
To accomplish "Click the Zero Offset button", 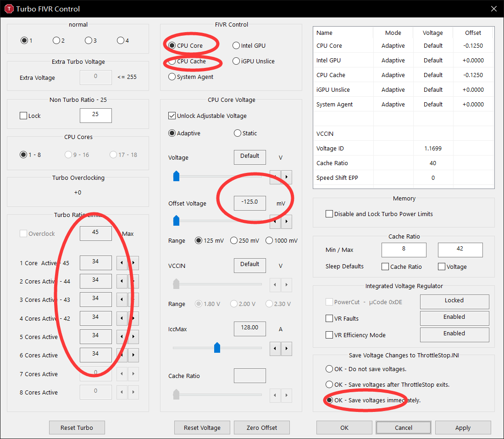I will [x=262, y=428].
